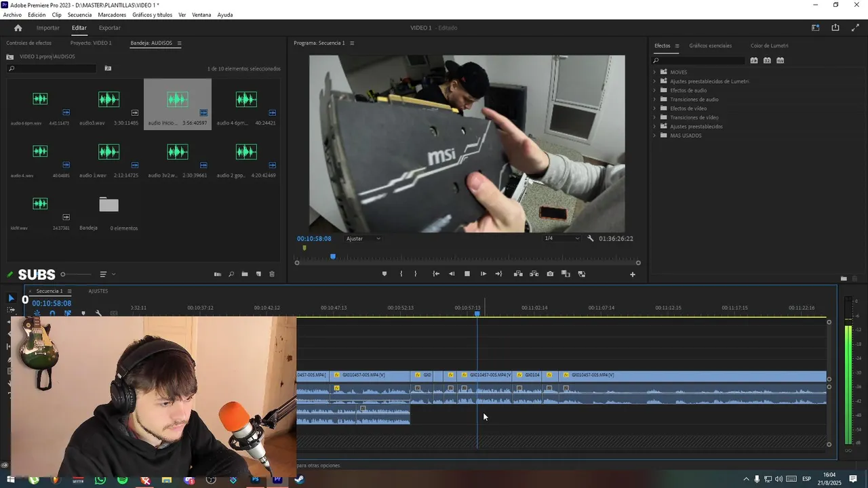The image size is (868, 488).
Task: Step forward one frame
Action: pos(483,274)
